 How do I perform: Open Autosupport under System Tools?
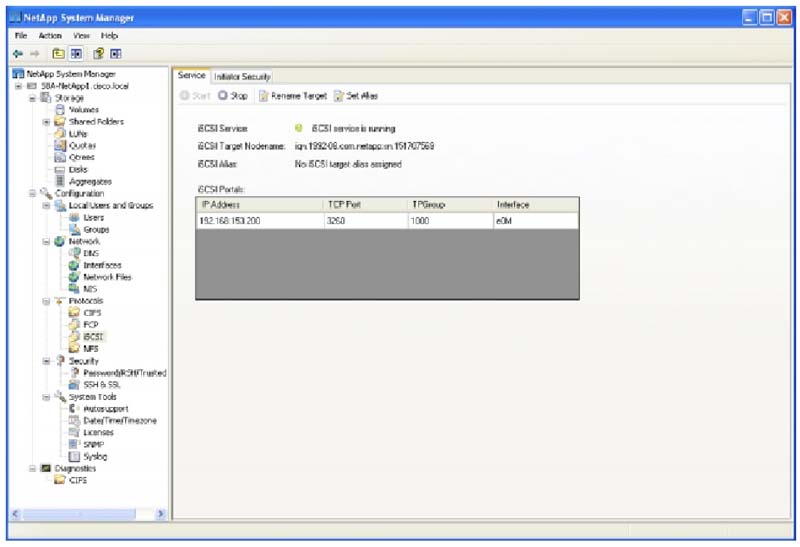point(106,409)
